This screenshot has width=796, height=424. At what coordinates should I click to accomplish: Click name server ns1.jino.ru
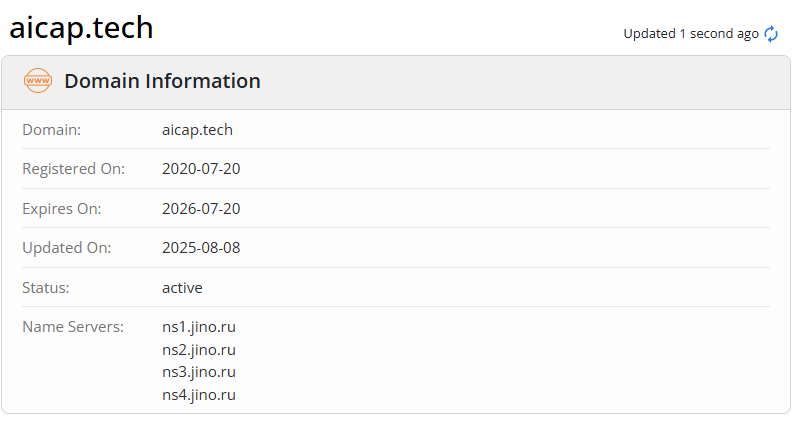199,327
